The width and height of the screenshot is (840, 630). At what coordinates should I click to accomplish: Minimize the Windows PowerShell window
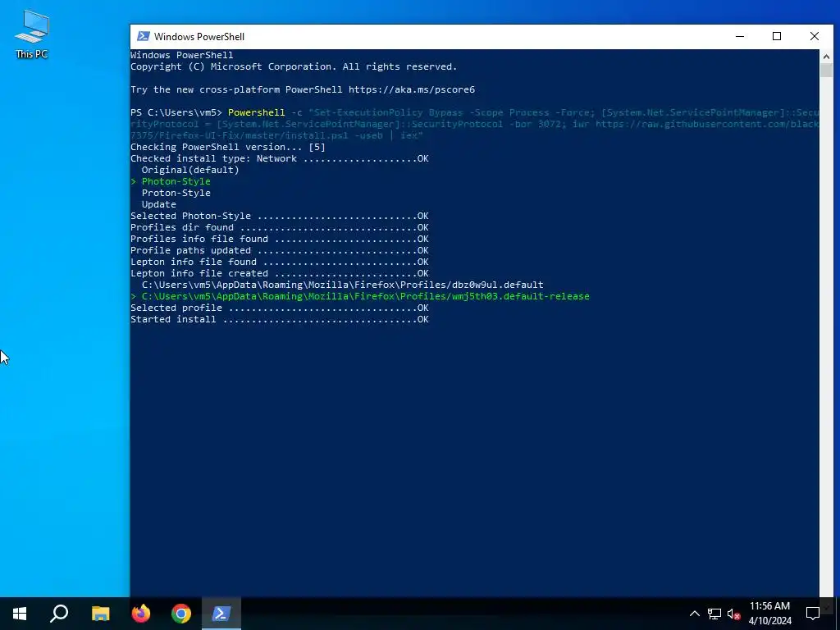pos(740,36)
